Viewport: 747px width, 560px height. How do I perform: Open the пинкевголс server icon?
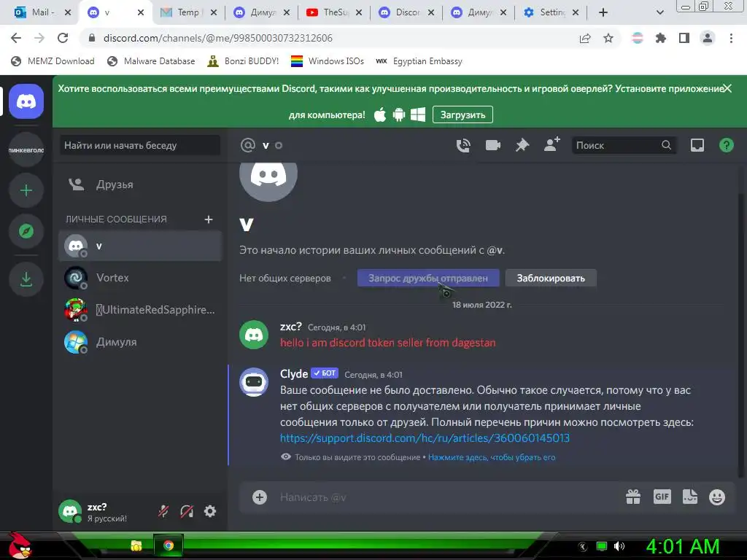coord(26,150)
